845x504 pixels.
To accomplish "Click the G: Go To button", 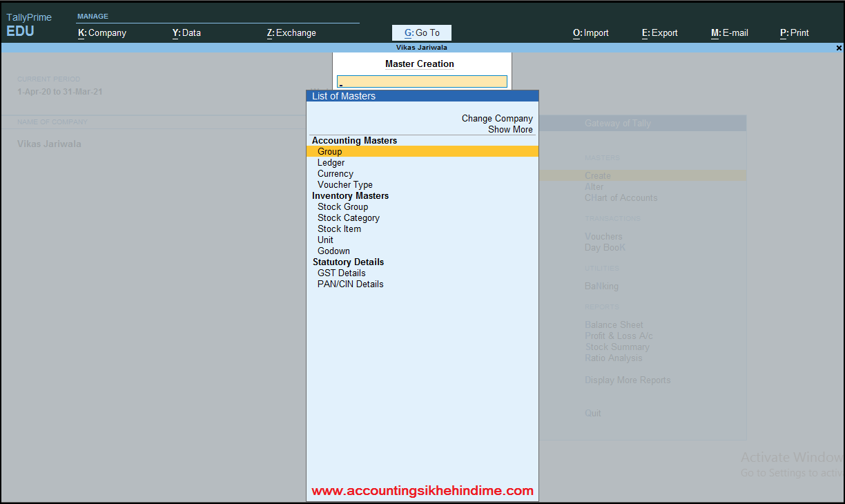I will tap(422, 32).
